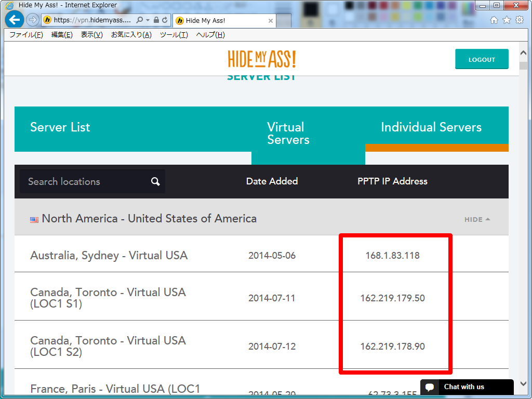Select the Hide My Ass! browser tab
532x399 pixels.
tap(224, 21)
